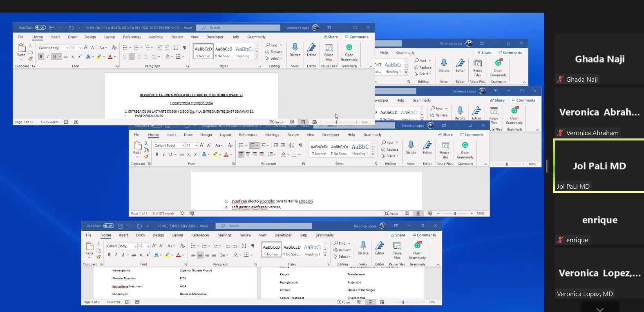
Task: Click Share button in the REVISIÓN document window
Action: (331, 37)
